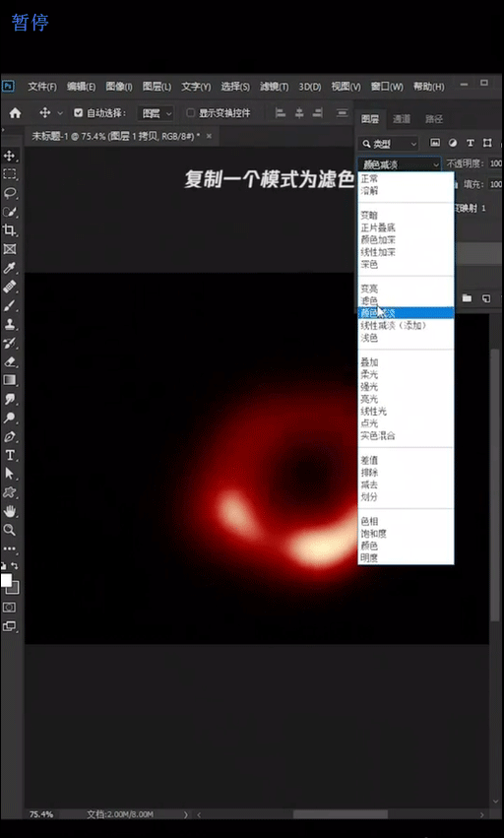Open the 图像(I) menu
The width and height of the screenshot is (504, 838).
point(119,87)
